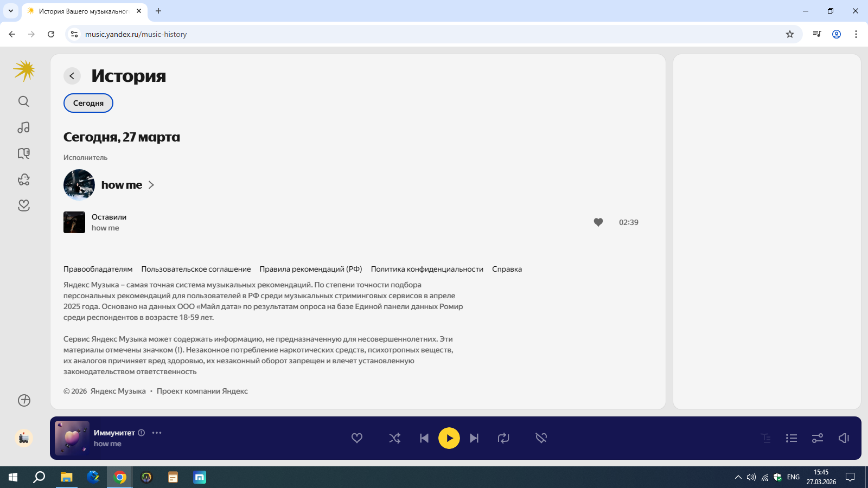Close the История Вашего музыкального tab
This screenshot has height=488, width=868.
click(139, 11)
